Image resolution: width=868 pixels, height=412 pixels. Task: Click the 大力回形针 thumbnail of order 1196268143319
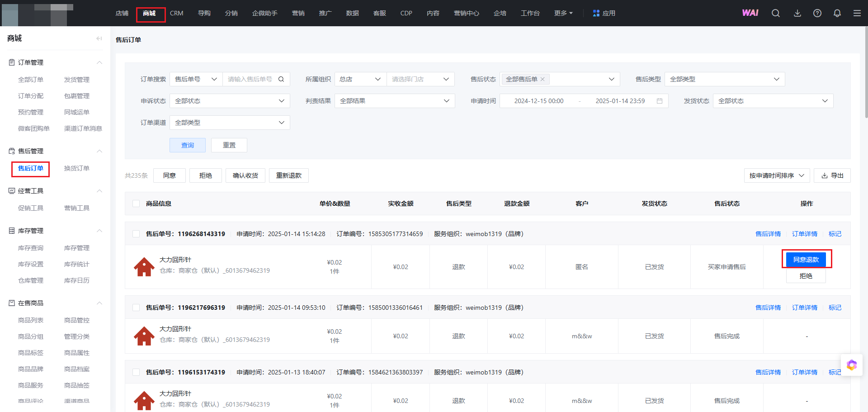(144, 267)
